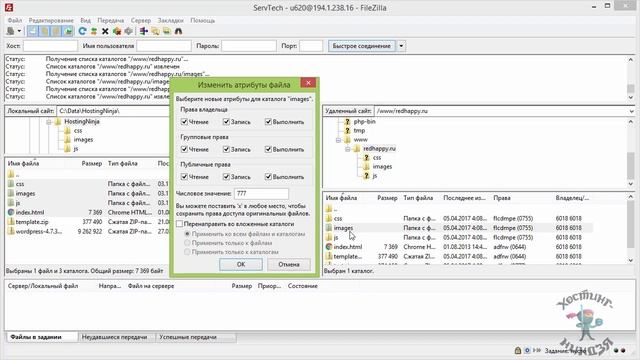This screenshot has width=640, height=360.
Task: Toggle public Чтение permission checkbox
Action: coord(184,177)
